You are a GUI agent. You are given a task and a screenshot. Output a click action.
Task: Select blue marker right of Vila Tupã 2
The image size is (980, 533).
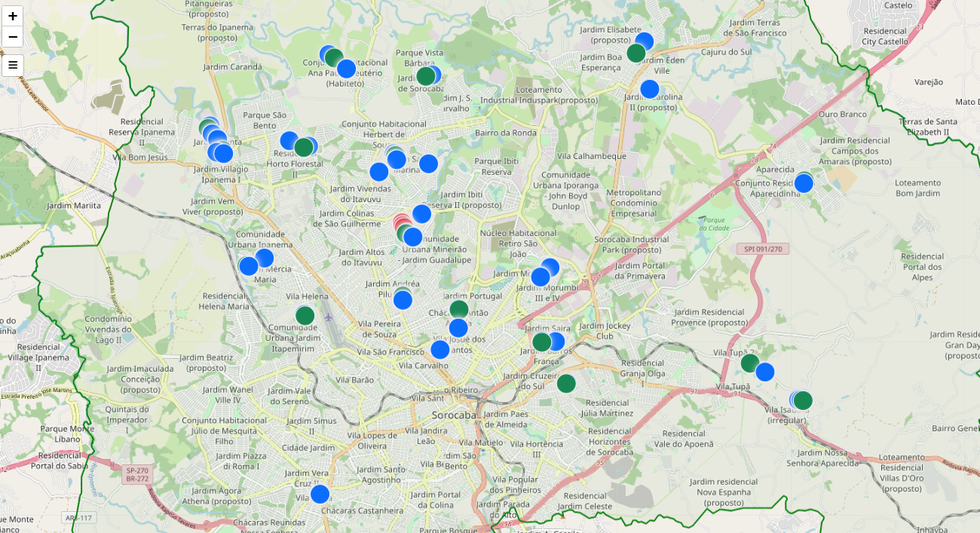(x=765, y=372)
